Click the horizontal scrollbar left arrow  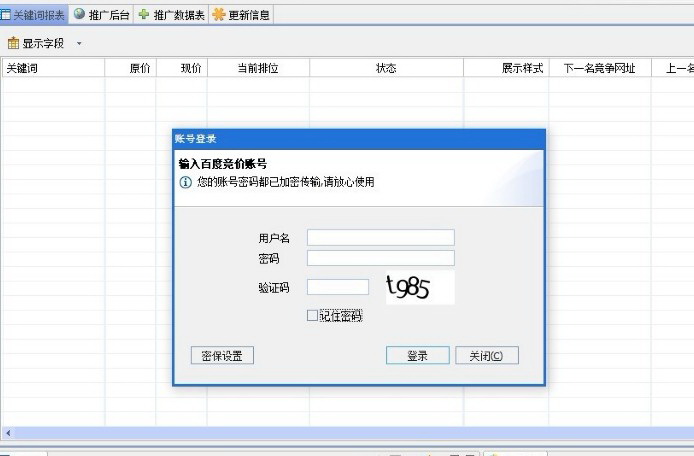[x=8, y=433]
